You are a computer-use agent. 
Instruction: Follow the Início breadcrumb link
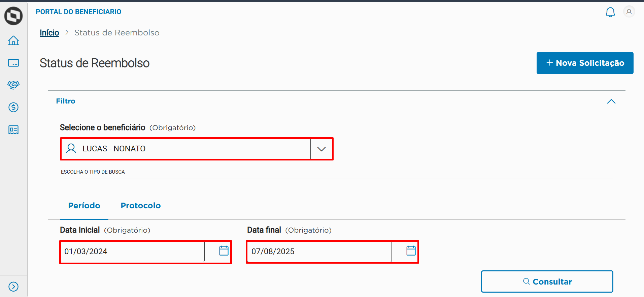(x=49, y=33)
